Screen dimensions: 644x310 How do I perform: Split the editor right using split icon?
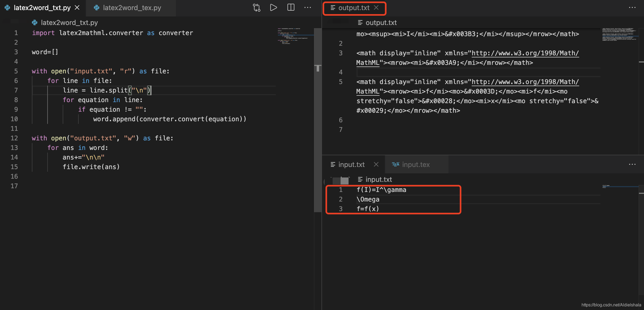pos(291,7)
